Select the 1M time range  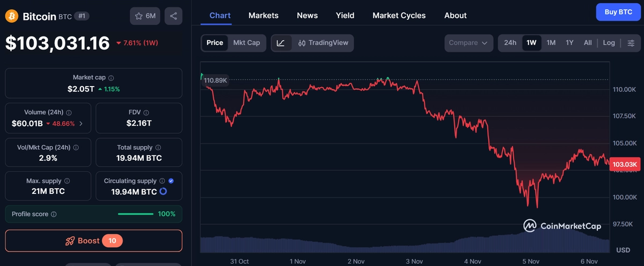(x=551, y=43)
